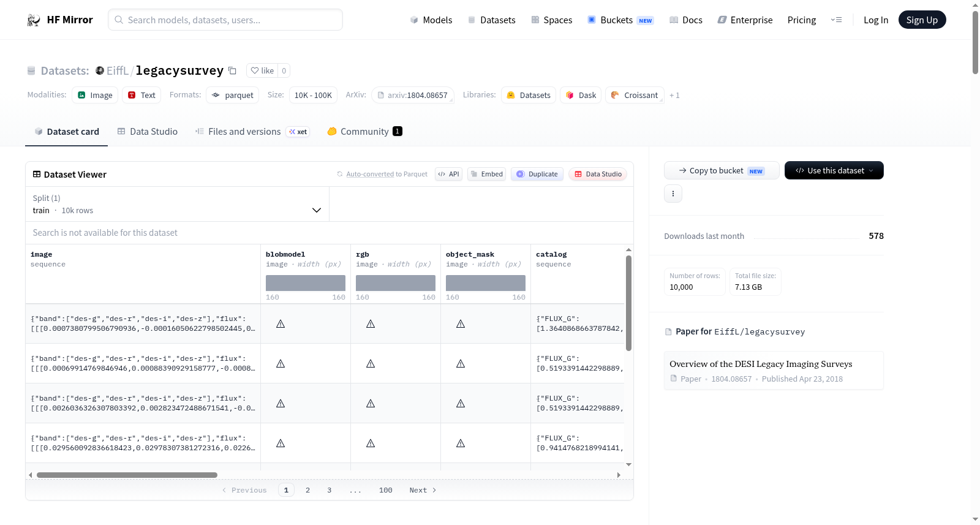
Task: Go to page 2 of the viewer
Action: pyautogui.click(x=308, y=490)
